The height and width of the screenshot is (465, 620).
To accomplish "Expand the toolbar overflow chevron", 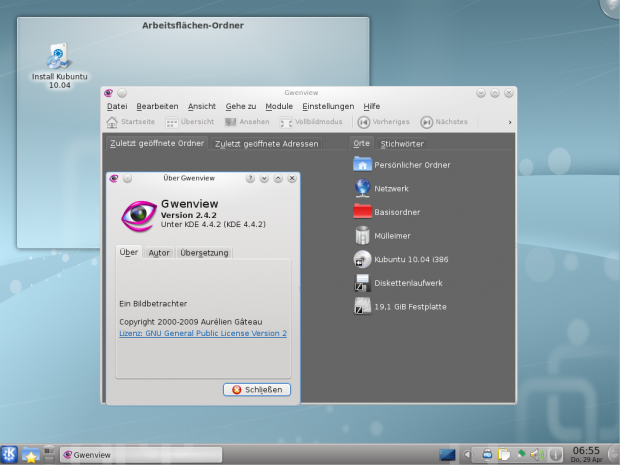I will pyautogui.click(x=510, y=122).
